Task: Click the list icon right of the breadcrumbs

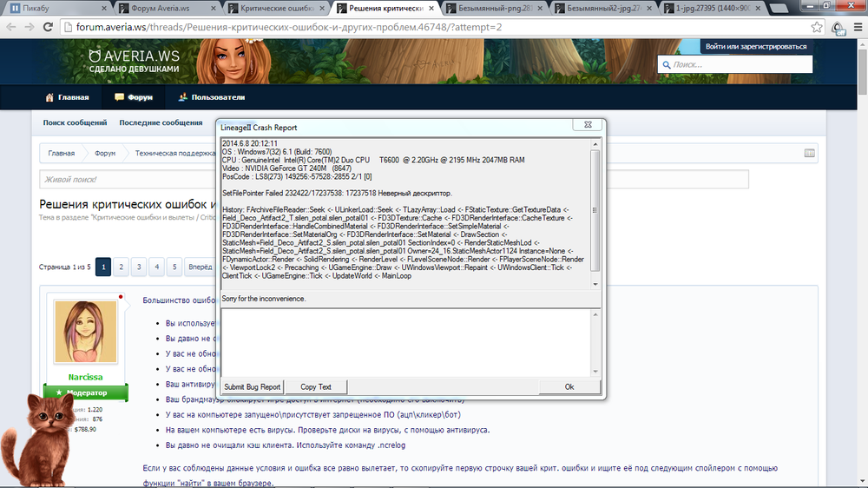Action: pos(810,154)
